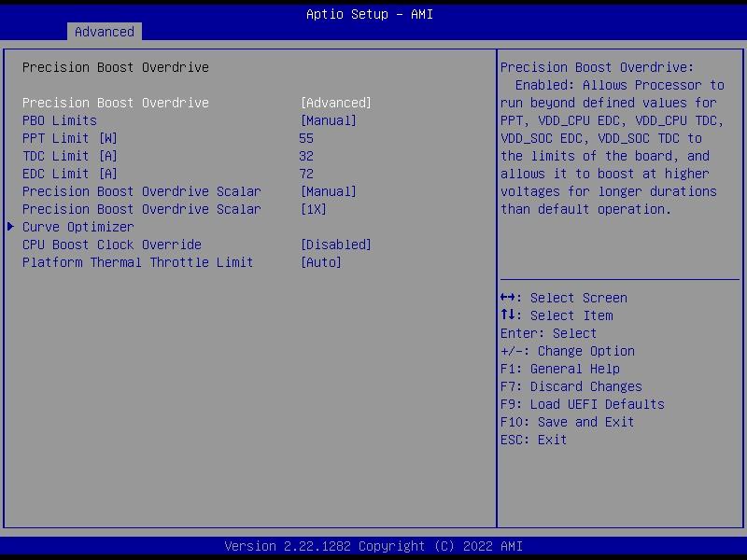Screen dimensions: 747x560
Task: Click the F1: General Help hint
Action: tap(559, 369)
